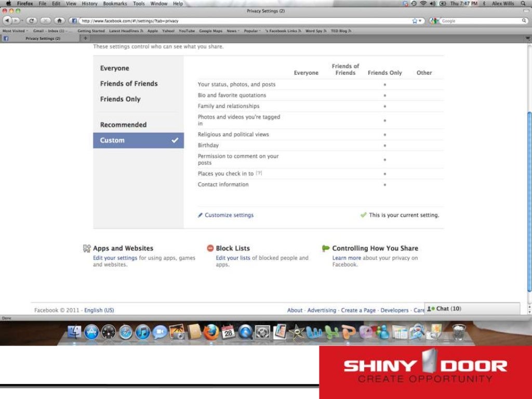Open the File menu

(x=43, y=4)
